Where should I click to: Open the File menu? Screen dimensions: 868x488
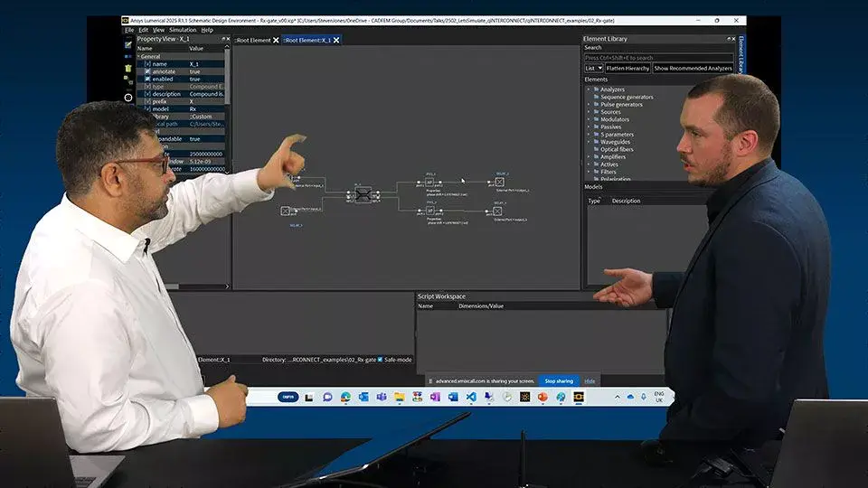tap(129, 30)
